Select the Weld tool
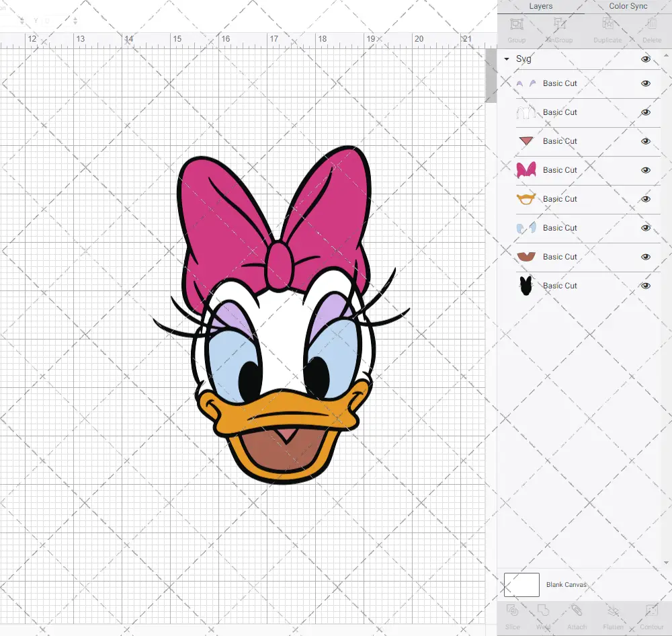Image resolution: width=672 pixels, height=636 pixels. [x=543, y=610]
